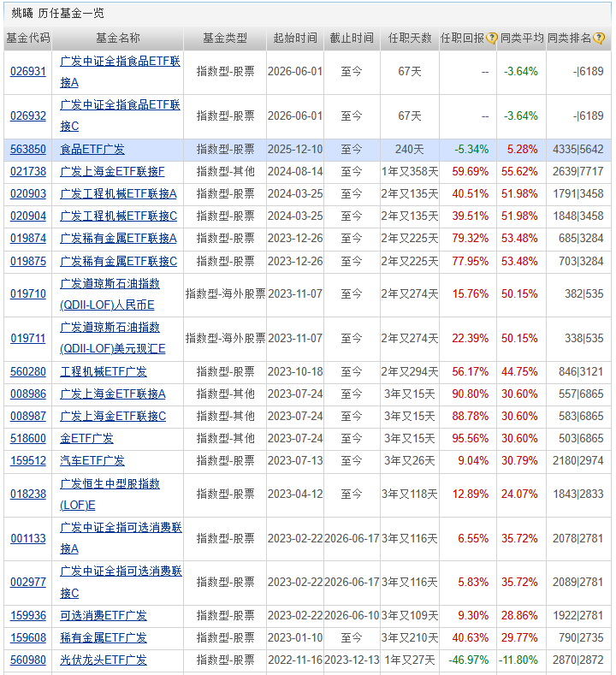Open the 广发工程机械ETF联接A link
This screenshot has width=616, height=675.
(x=118, y=194)
